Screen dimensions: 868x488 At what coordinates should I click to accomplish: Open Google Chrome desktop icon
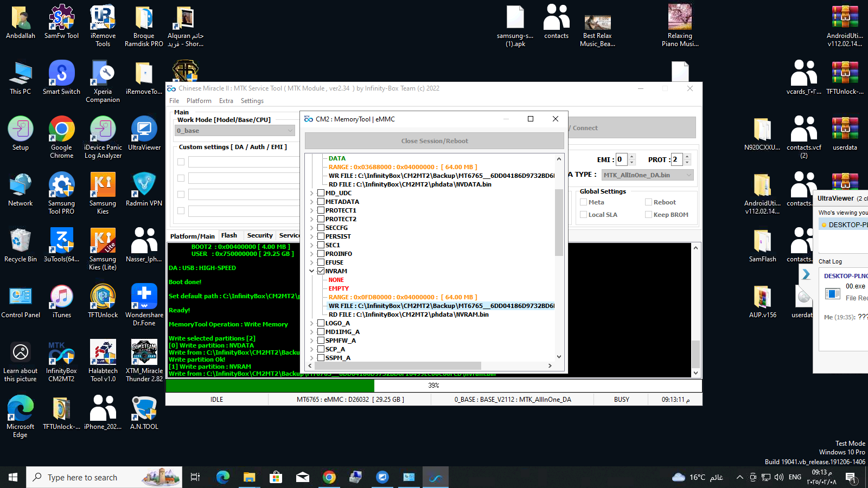(61, 137)
